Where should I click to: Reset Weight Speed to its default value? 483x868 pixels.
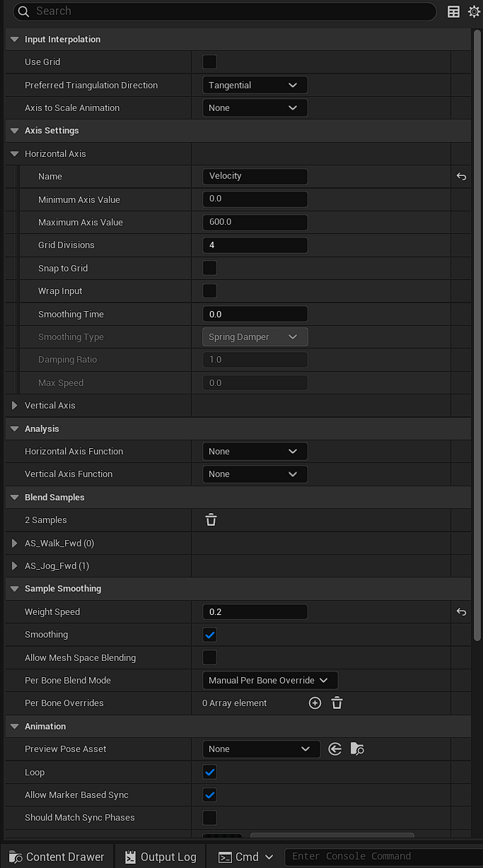[461, 612]
